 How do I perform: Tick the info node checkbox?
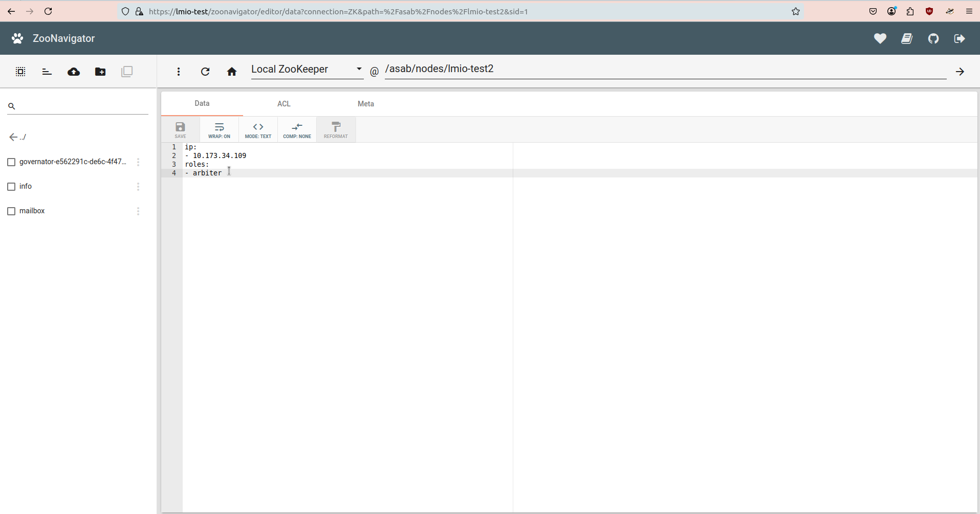click(x=11, y=187)
